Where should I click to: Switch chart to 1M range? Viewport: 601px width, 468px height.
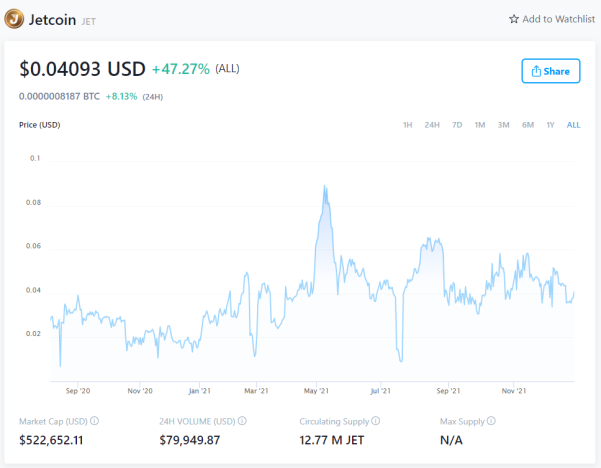pyautogui.click(x=480, y=125)
